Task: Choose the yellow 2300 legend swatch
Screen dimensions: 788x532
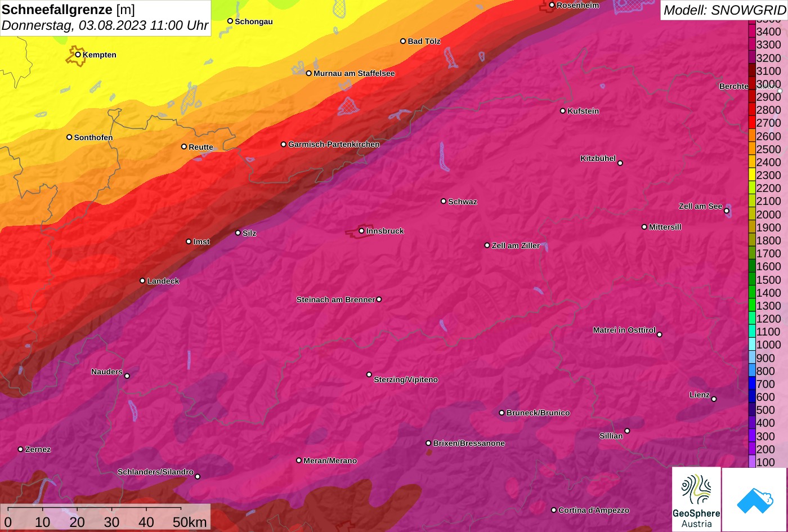Action: [752, 175]
